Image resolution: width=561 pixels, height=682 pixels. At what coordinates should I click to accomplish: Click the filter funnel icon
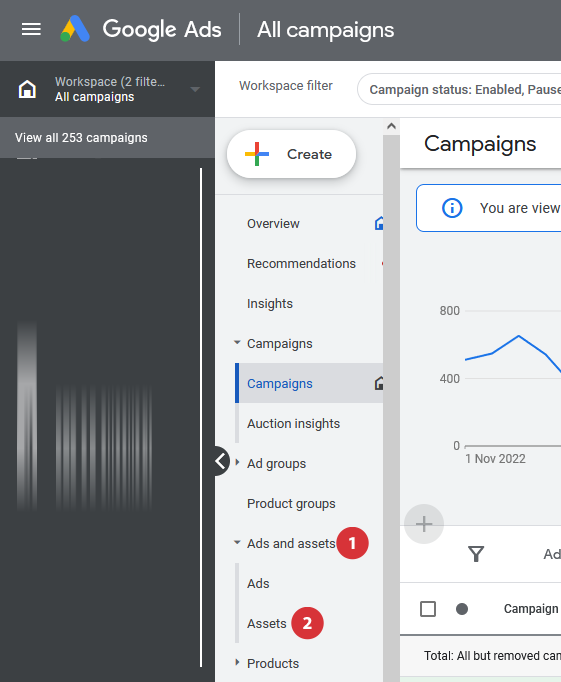coord(476,554)
